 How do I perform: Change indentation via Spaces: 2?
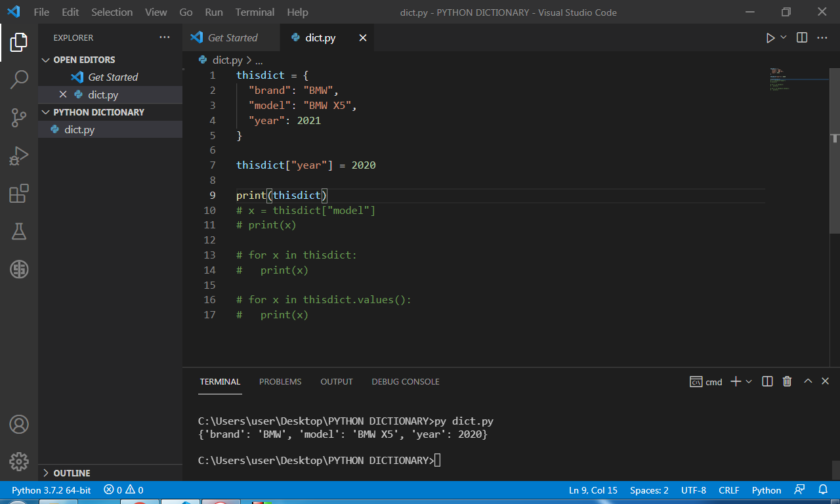649,490
